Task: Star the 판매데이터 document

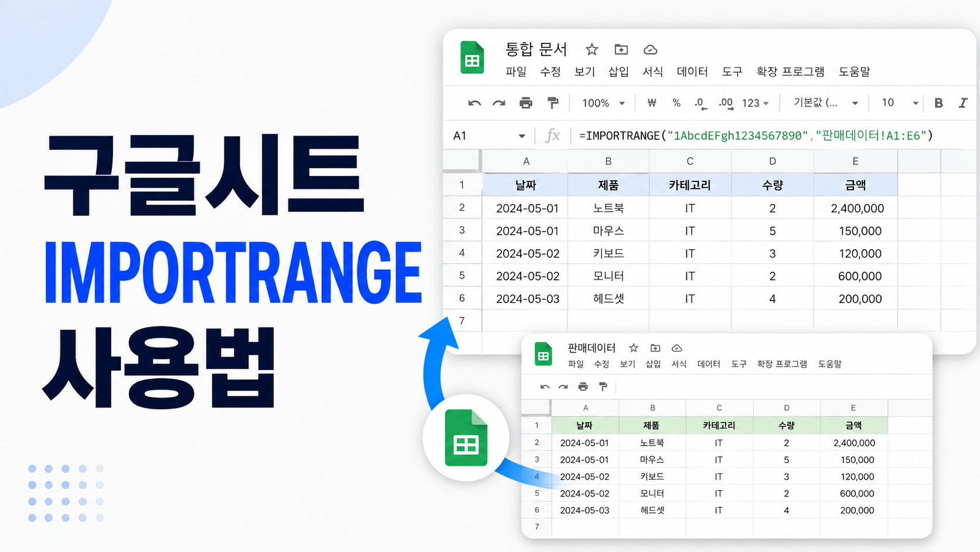Action: (634, 348)
